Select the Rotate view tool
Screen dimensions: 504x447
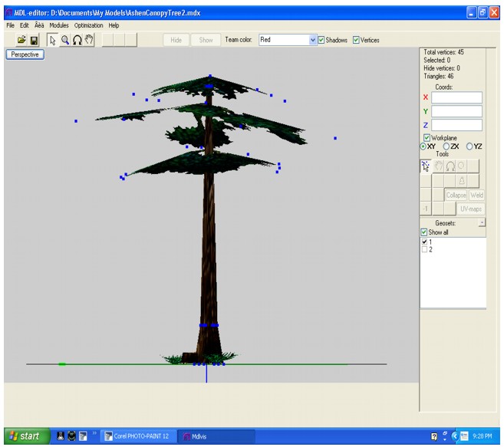coord(77,40)
